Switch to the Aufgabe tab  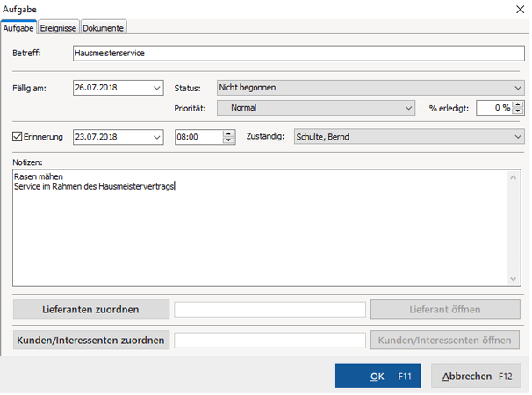[18, 28]
